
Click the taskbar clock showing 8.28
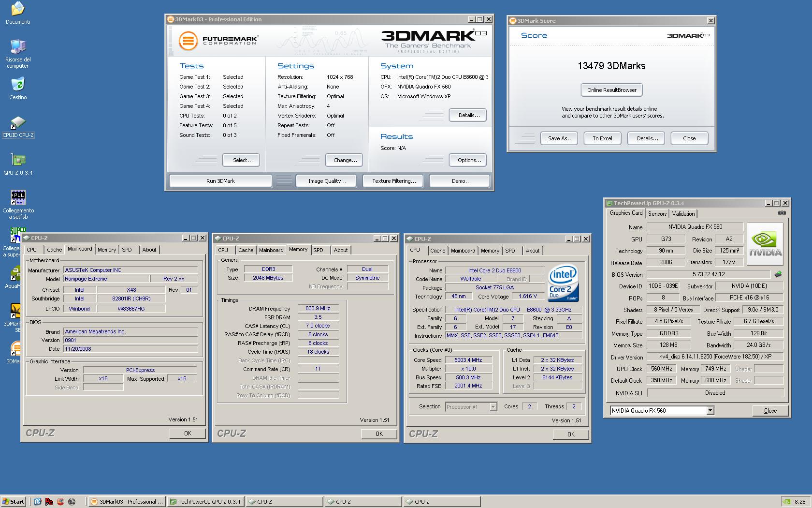pos(800,502)
